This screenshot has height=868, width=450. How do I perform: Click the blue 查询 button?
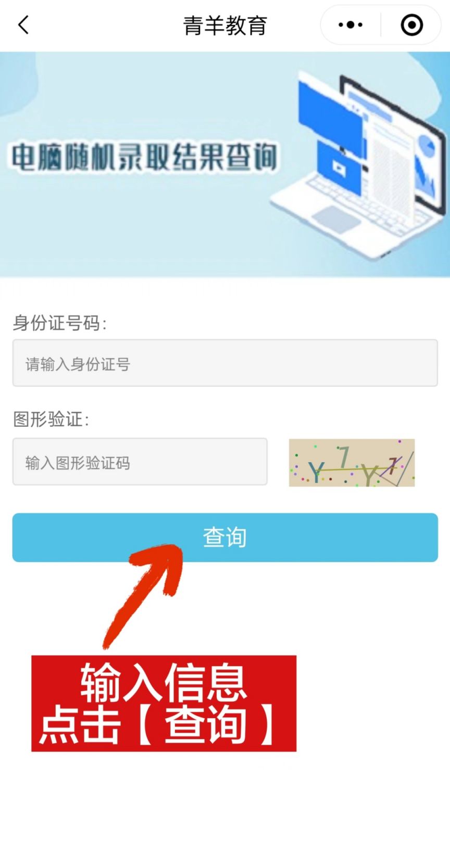[225, 538]
